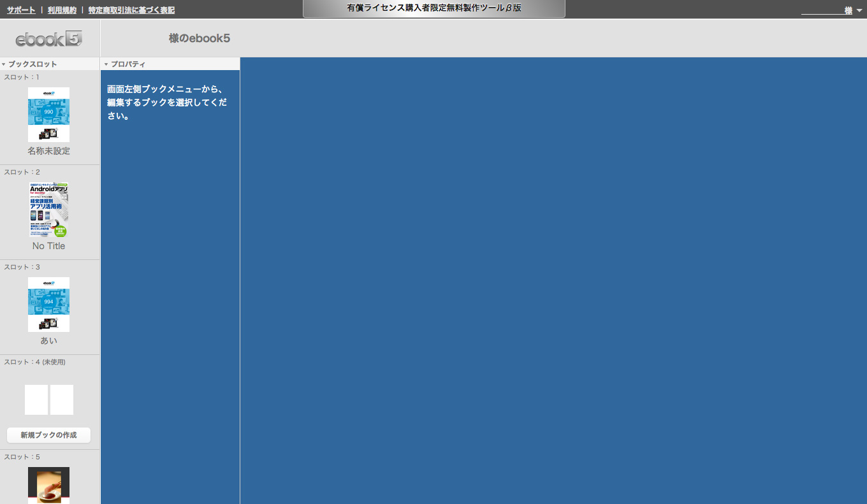Image resolution: width=867 pixels, height=504 pixels.
Task: Click the 様のebook5 heading
Action: click(200, 38)
